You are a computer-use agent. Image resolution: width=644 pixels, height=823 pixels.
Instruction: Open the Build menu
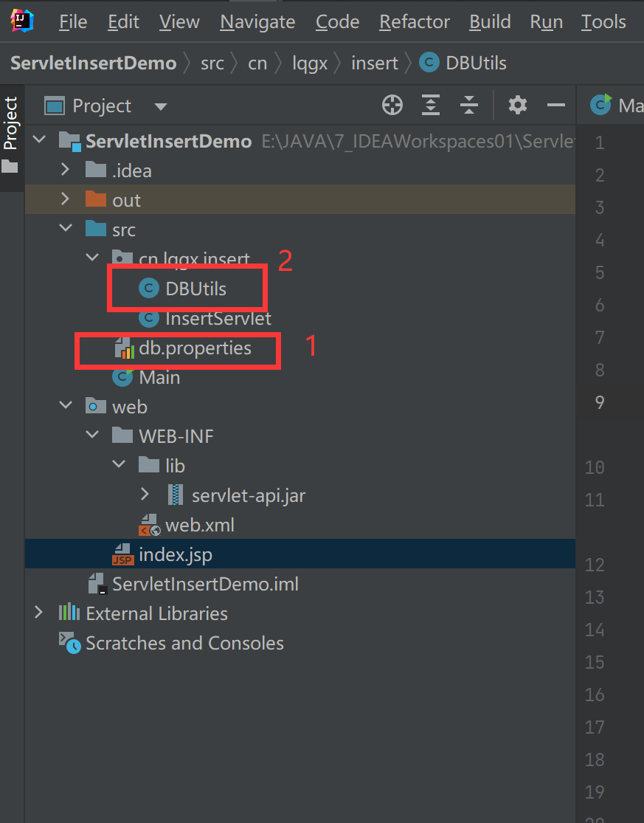pos(490,22)
